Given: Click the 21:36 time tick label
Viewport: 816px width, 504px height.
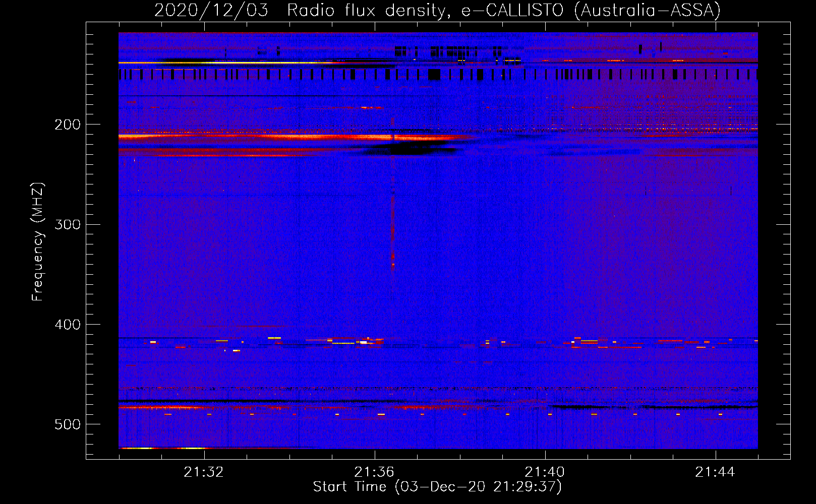Looking at the screenshot, I should click(x=374, y=472).
